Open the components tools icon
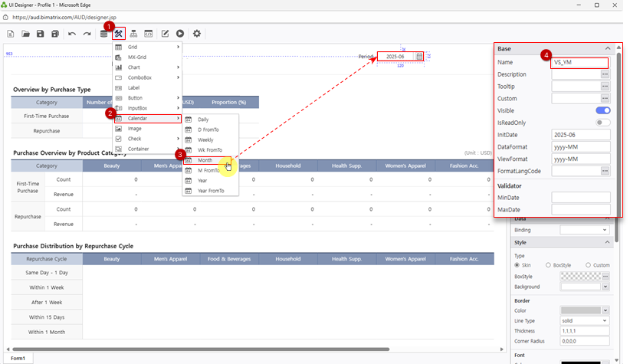Image resolution: width=630 pixels, height=364 pixels. [x=120, y=34]
